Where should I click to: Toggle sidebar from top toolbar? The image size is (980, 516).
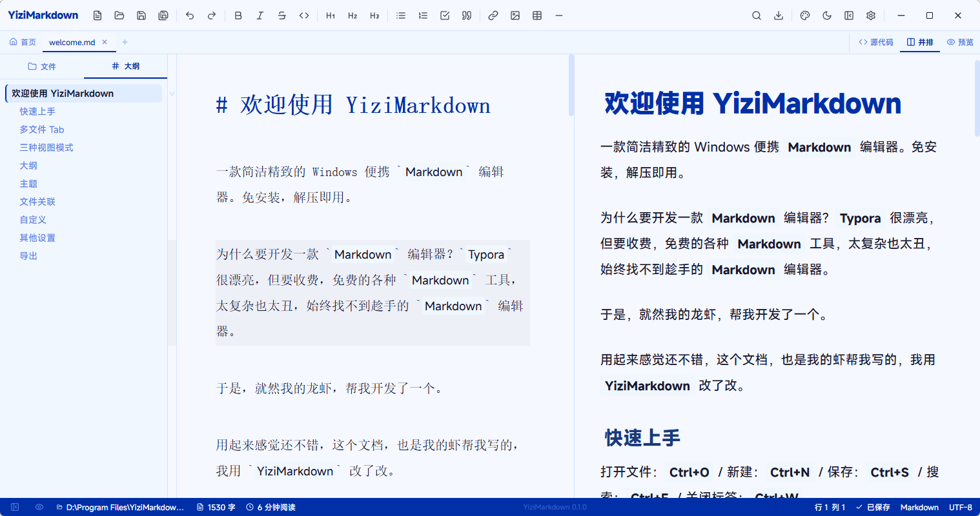point(849,15)
